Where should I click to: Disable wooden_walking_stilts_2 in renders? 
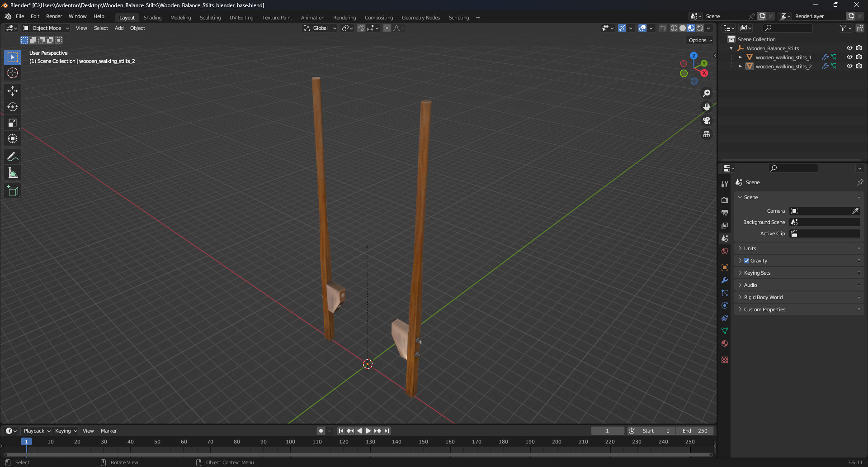859,66
